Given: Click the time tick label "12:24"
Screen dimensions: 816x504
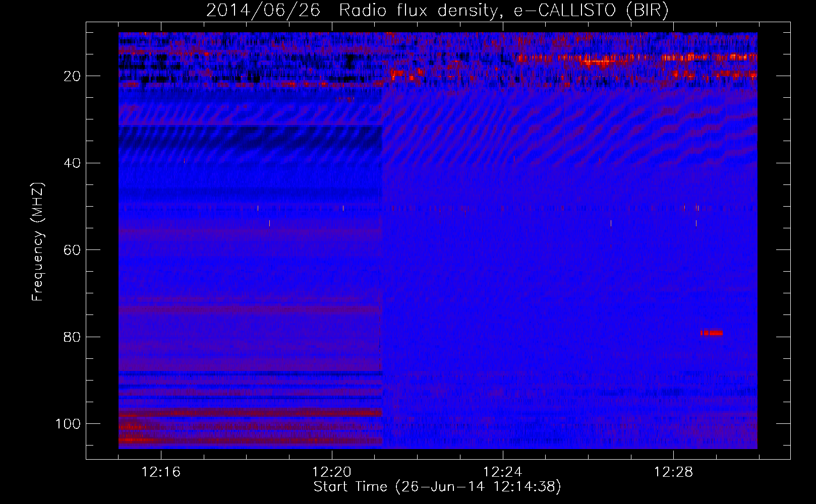Looking at the screenshot, I should point(503,472).
